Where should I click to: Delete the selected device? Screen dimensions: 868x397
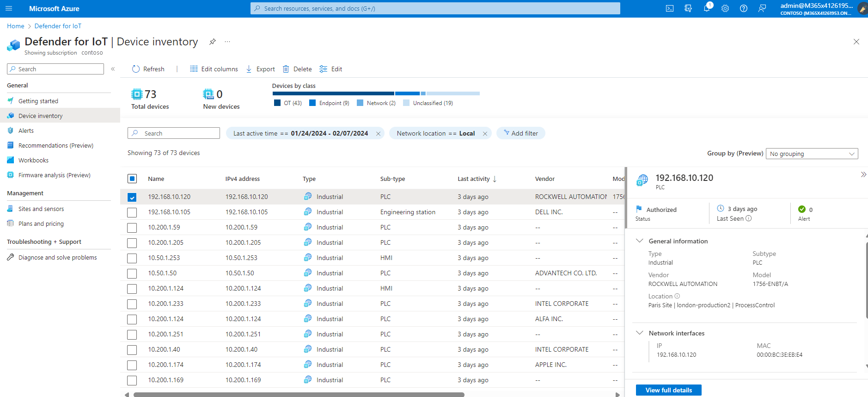pos(297,69)
